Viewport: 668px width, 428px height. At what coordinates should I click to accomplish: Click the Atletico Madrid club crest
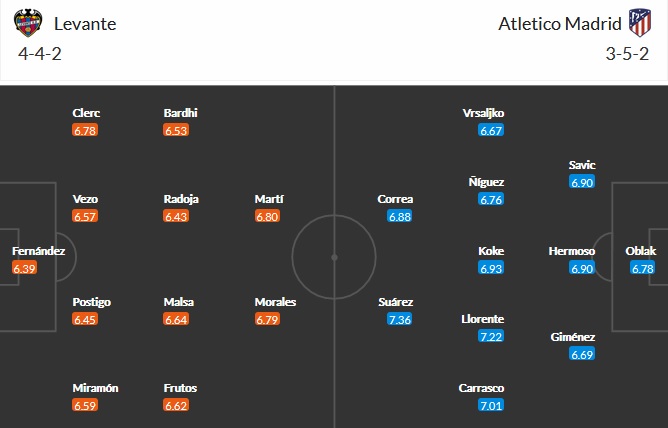637,23
